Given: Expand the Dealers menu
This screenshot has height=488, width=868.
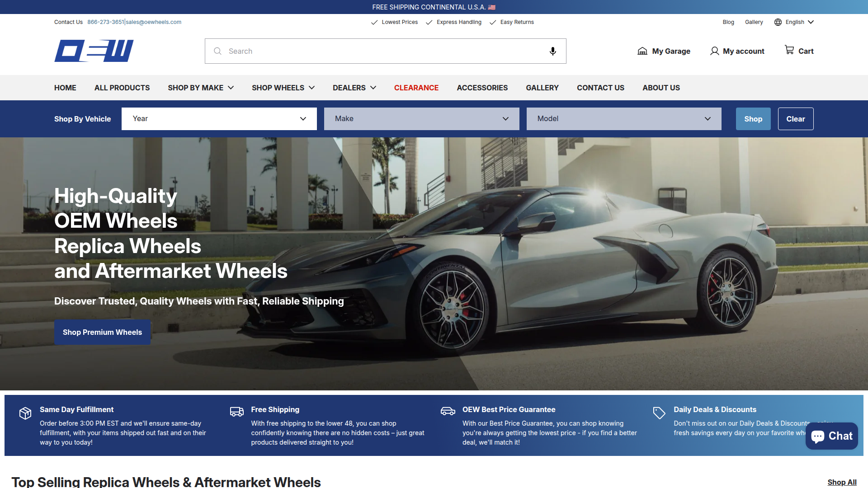Looking at the screenshot, I should (x=354, y=88).
